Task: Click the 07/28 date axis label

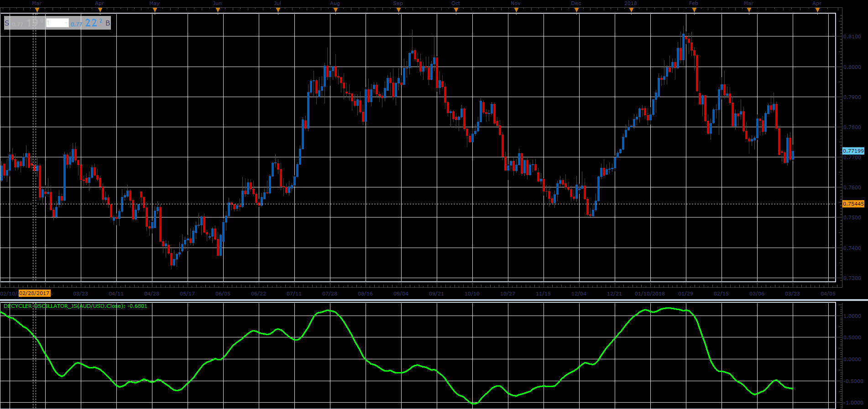Action: (x=330, y=294)
